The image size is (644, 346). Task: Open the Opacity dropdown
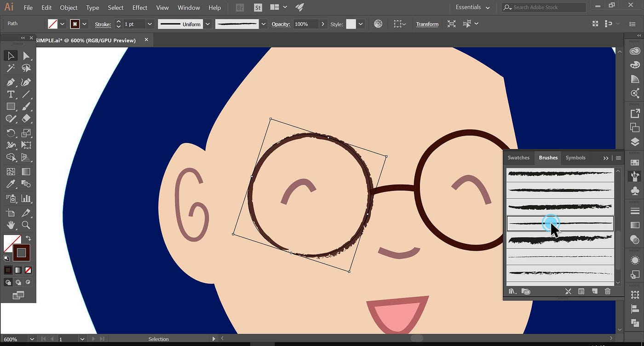tap(322, 23)
